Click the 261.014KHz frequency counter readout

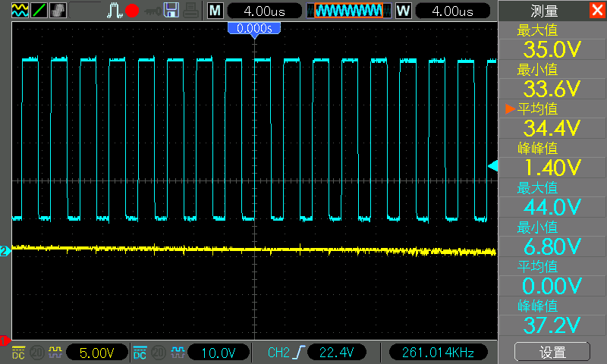(438, 353)
